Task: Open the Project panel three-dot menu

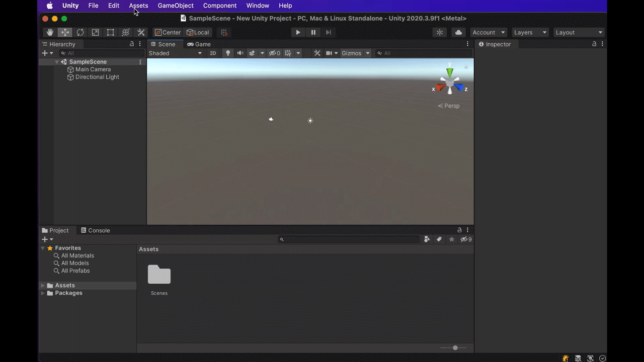Action: pyautogui.click(x=467, y=230)
